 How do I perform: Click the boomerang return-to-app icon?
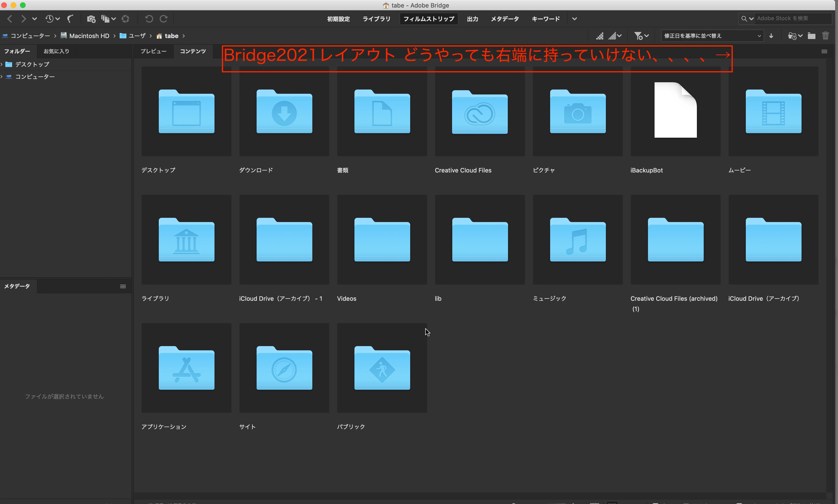pyautogui.click(x=70, y=19)
